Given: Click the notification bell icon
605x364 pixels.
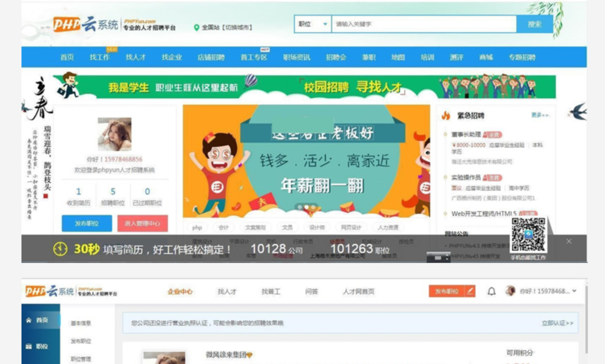Looking at the screenshot, I should click(x=491, y=291).
